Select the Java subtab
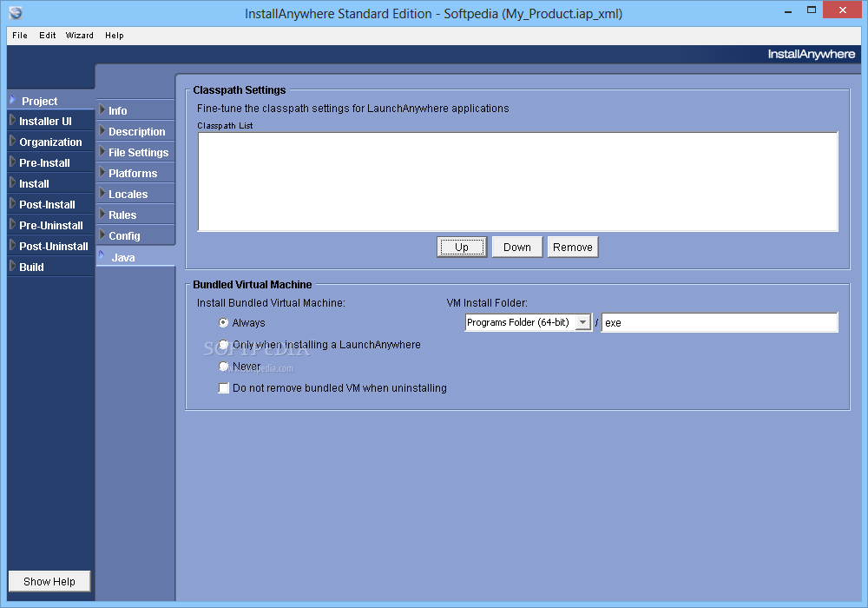This screenshot has width=868, height=608. (x=135, y=257)
